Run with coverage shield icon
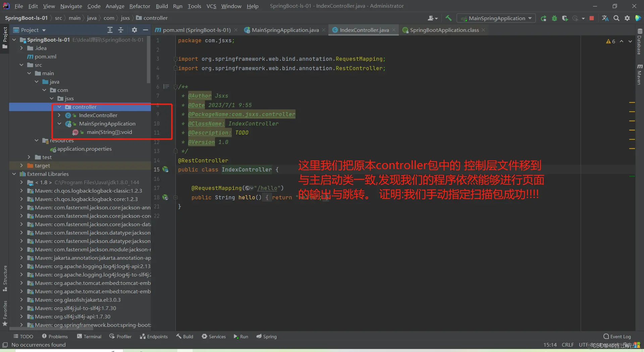 [565, 18]
